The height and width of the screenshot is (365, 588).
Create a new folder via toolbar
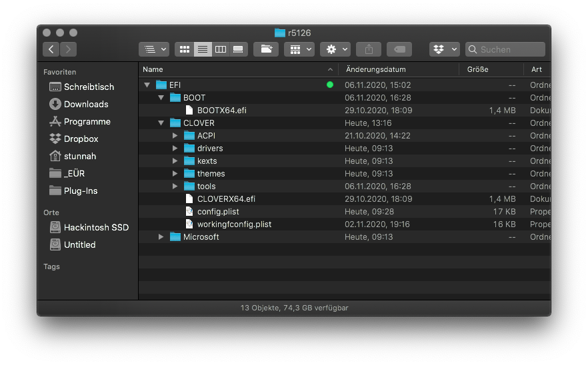coord(266,49)
